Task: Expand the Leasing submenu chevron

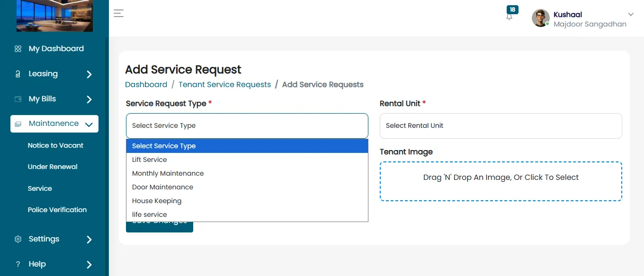Action: pyautogui.click(x=89, y=74)
